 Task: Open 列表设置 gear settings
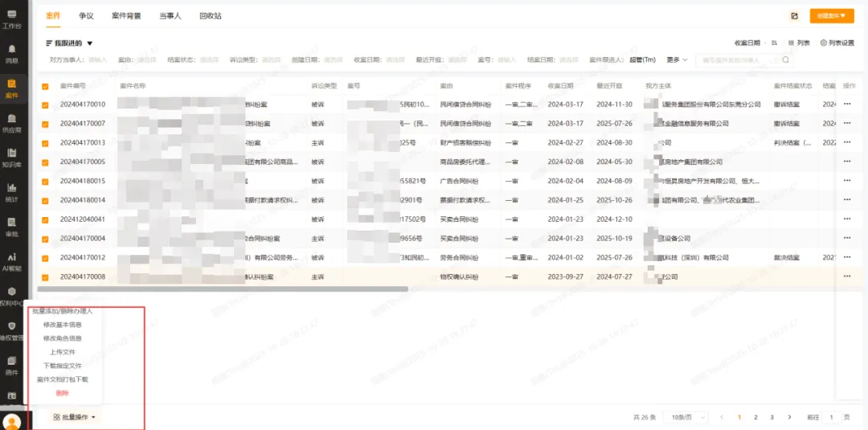[837, 43]
